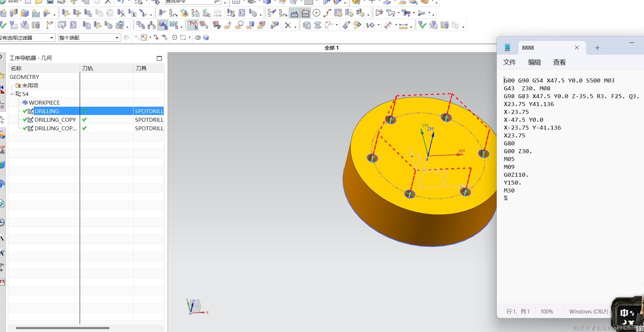Toggle the Geometry View button
Screen dimensions: 644x332
coord(163,25)
